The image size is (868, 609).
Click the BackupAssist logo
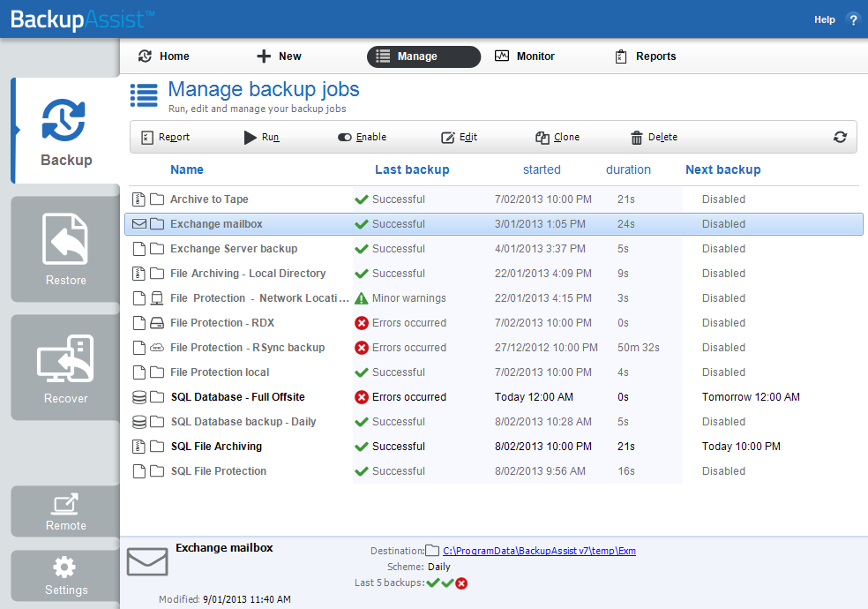[x=83, y=20]
